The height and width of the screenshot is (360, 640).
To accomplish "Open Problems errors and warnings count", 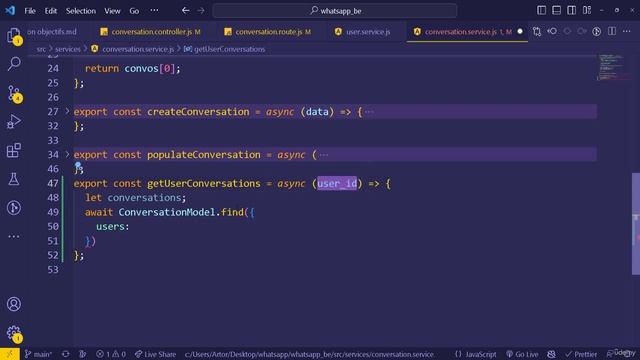I will 111,354.
